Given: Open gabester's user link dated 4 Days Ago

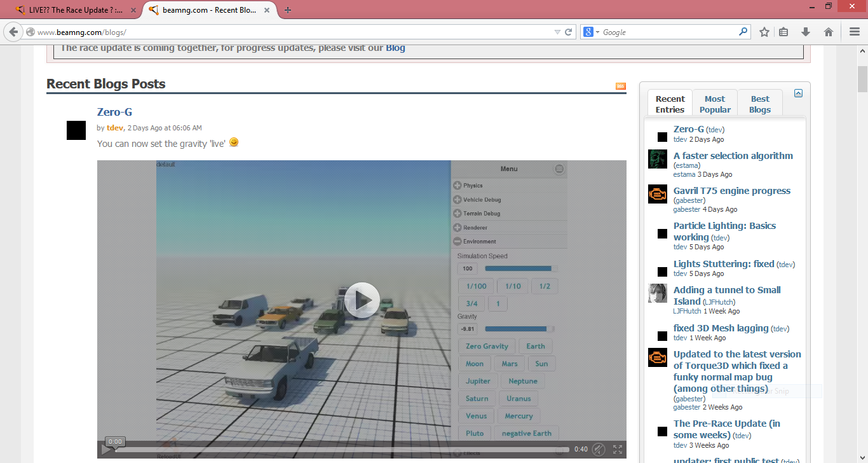Looking at the screenshot, I should pos(687,209).
